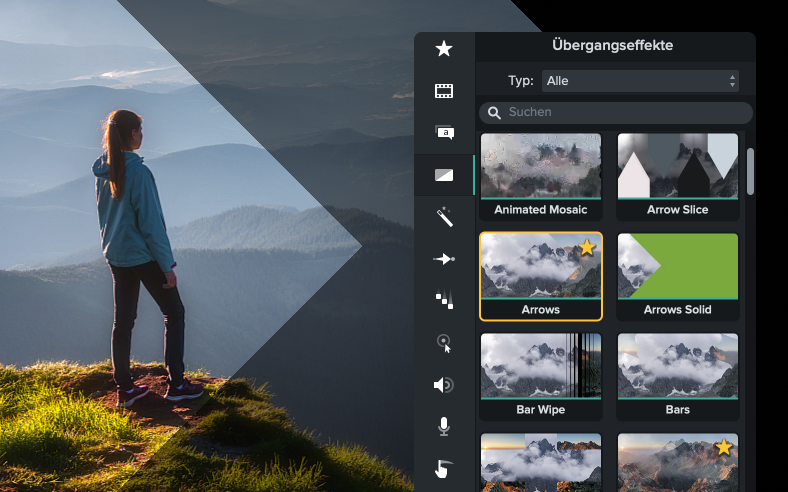Unfavorite the Arrows transition star
This screenshot has height=492, width=788.
click(x=586, y=247)
